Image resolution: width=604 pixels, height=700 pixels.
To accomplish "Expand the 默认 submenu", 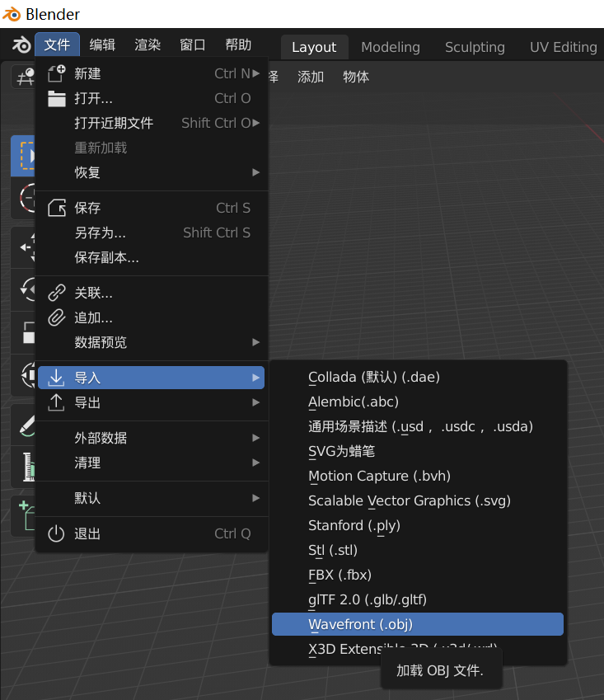I will 152,498.
